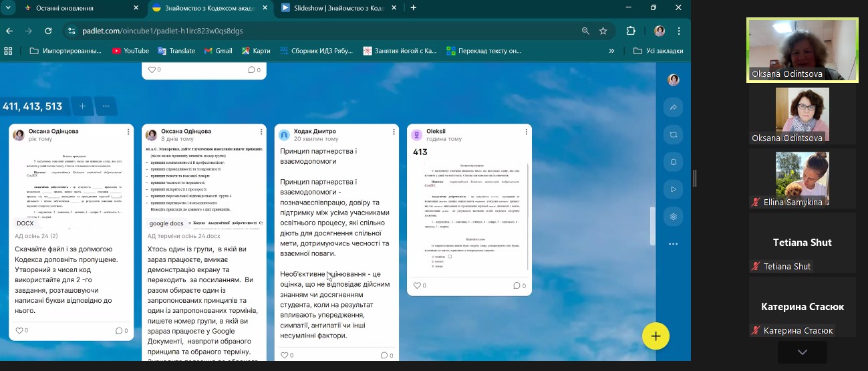Toggle like on the first Оксана Одінцова post

point(19,330)
